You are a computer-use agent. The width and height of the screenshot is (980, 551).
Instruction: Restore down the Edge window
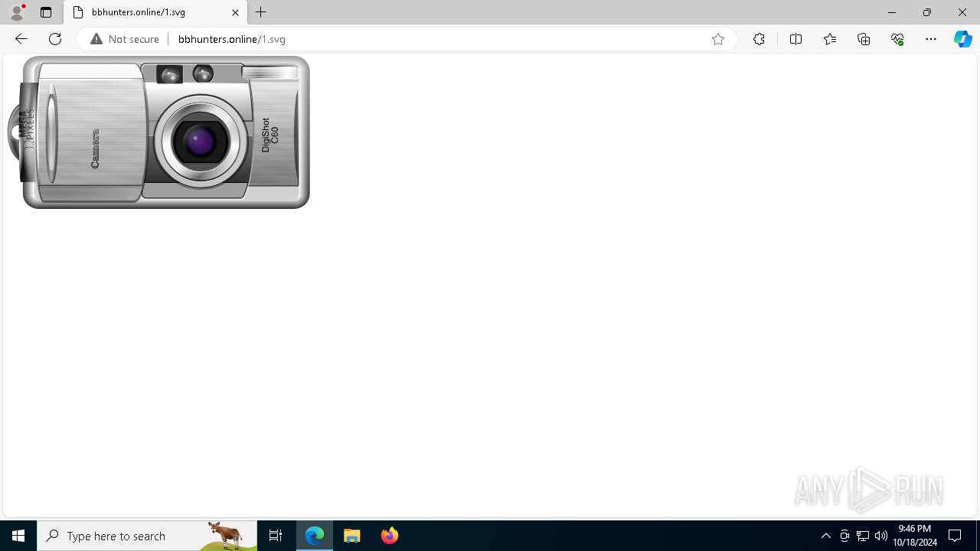[x=927, y=12]
